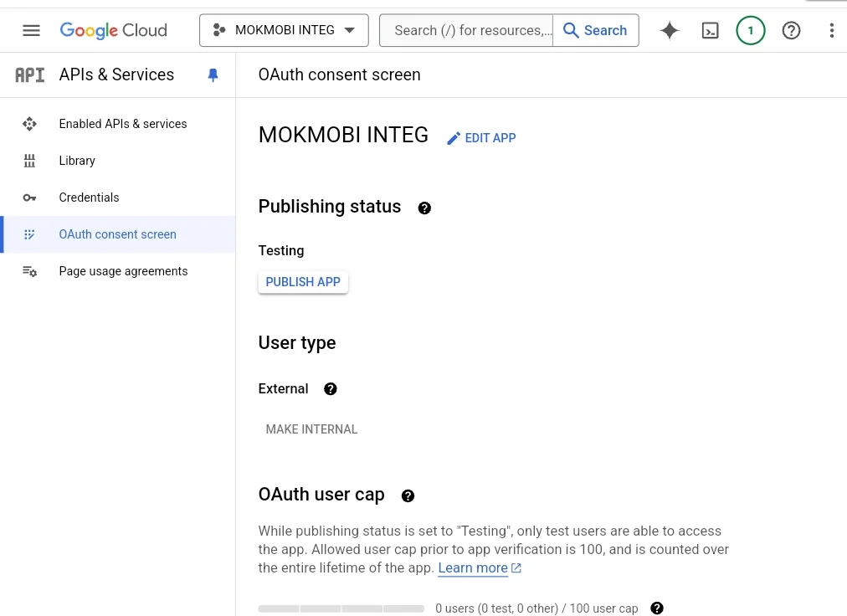Click help icon next to External
Image resolution: width=847 pixels, height=616 pixels.
pyautogui.click(x=330, y=389)
